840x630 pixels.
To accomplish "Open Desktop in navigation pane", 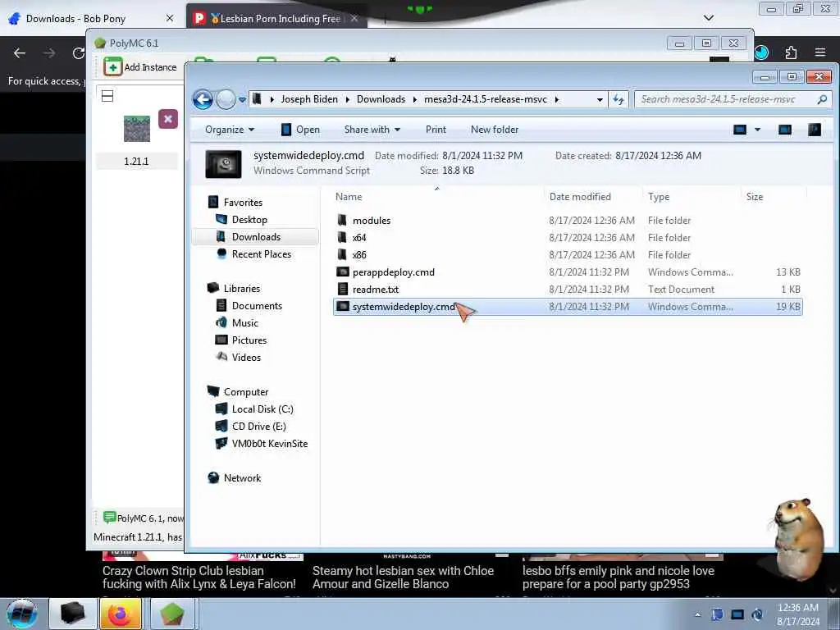I will point(249,220).
